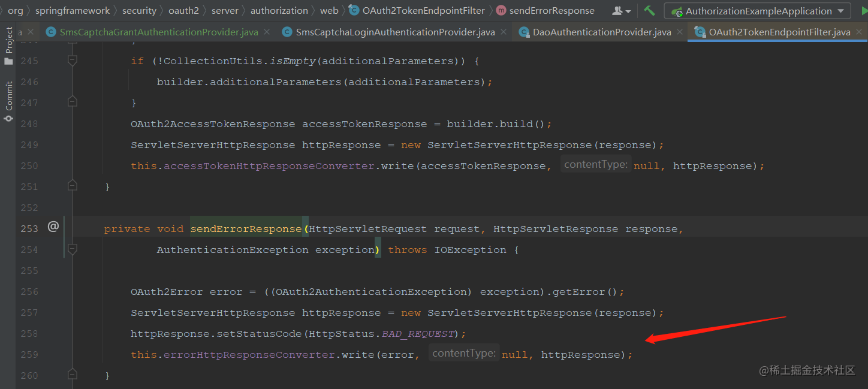Click 'BAD_REQUEST' constant on line 258
The image size is (868, 389).
[x=418, y=334]
